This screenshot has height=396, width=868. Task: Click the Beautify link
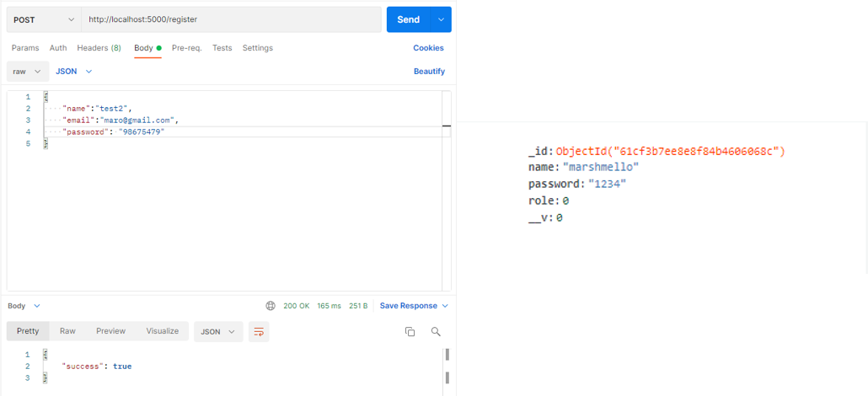pyautogui.click(x=429, y=72)
